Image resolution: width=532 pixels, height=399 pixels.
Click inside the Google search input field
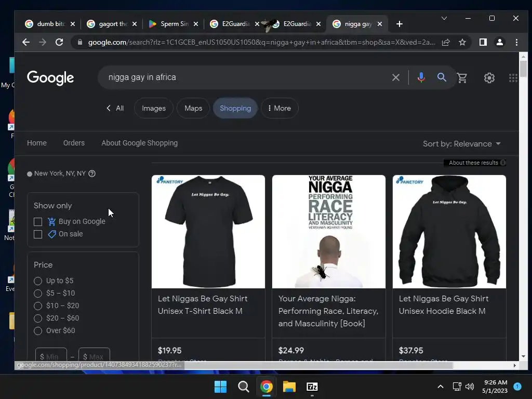(x=248, y=77)
